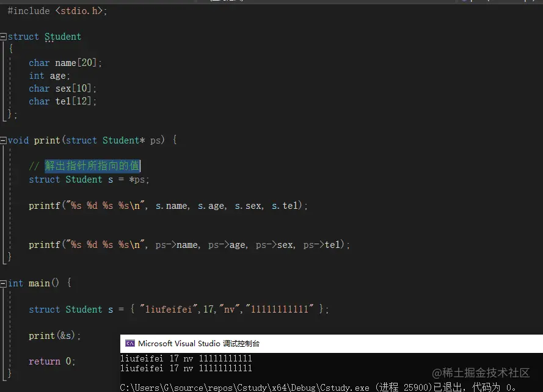Click the string literal "11111111111" in main
Viewport: 543px width, 392px height.
tap(280, 309)
